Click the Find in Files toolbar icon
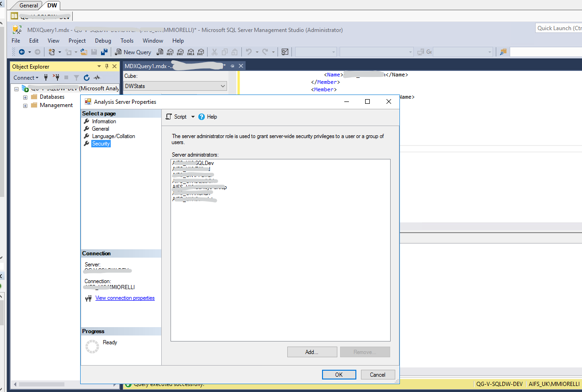Image resolution: width=582 pixels, height=392 pixels. tap(503, 52)
